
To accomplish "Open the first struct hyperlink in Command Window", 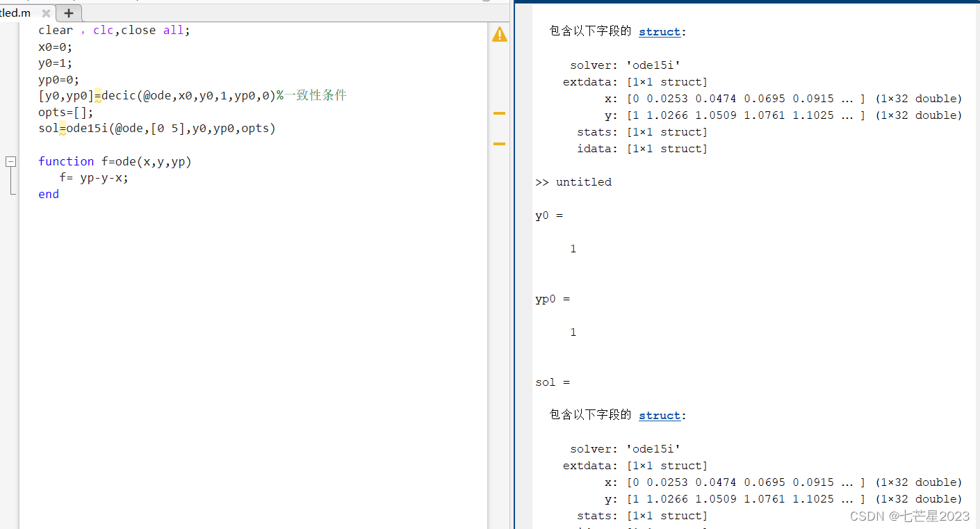I will coord(659,31).
